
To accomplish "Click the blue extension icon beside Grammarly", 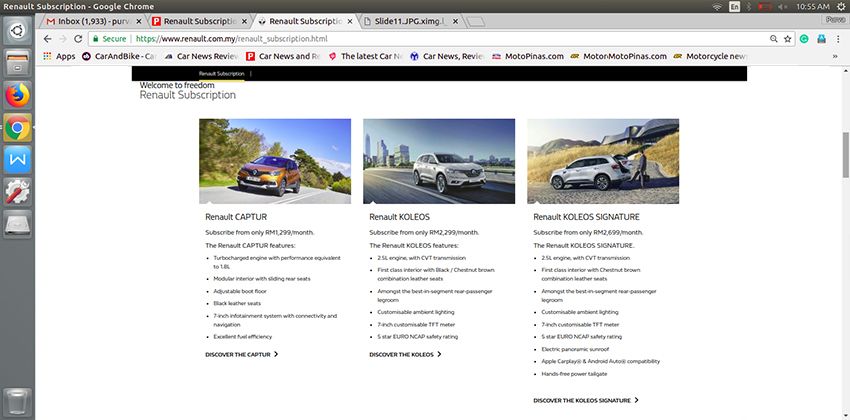I will tap(821, 39).
